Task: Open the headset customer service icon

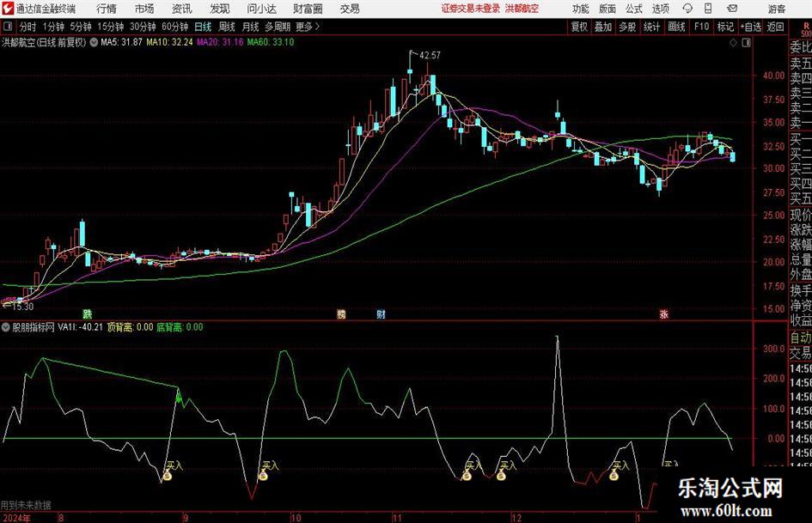Action: coord(687,9)
